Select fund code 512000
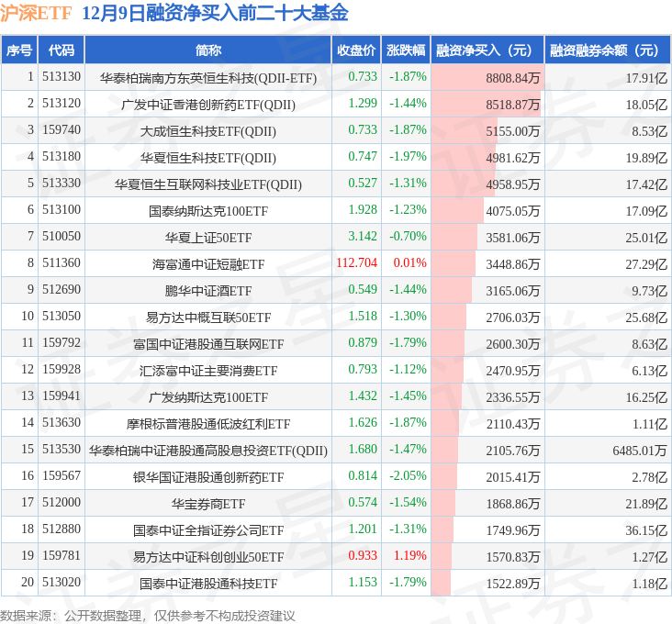Image resolution: width=672 pixels, height=624 pixels. (x=62, y=502)
